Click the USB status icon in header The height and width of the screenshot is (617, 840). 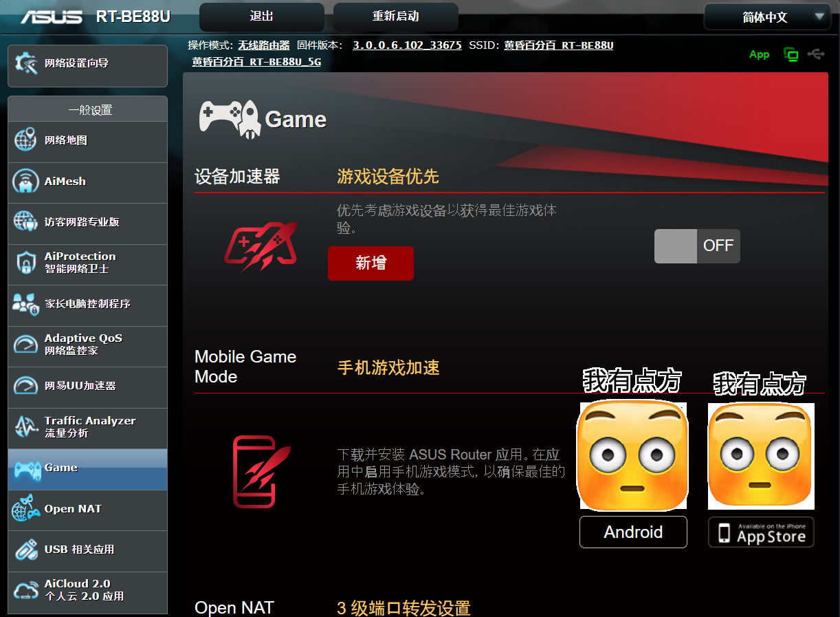tap(816, 54)
